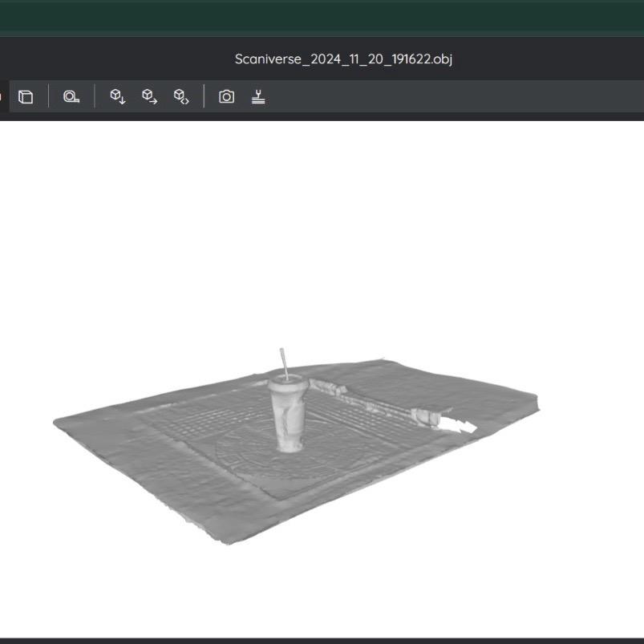
Task: Click the dark green menu bar at top
Action: click(321, 16)
